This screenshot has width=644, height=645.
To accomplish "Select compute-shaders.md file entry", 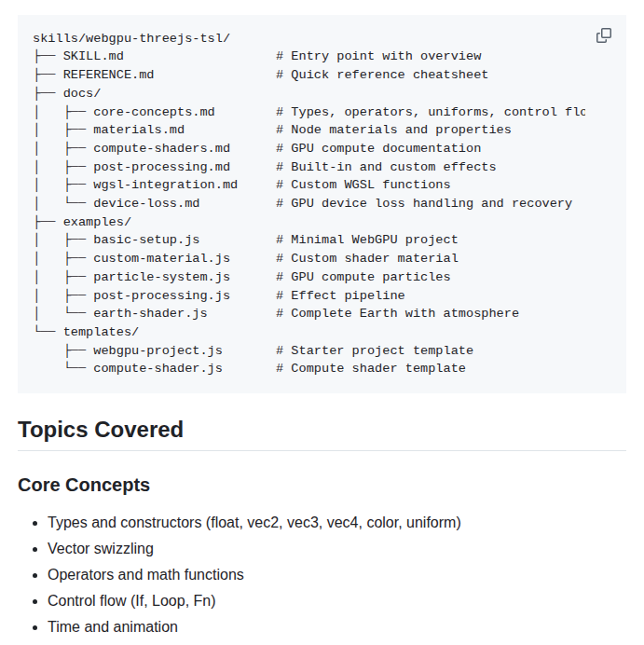I will [x=161, y=148].
